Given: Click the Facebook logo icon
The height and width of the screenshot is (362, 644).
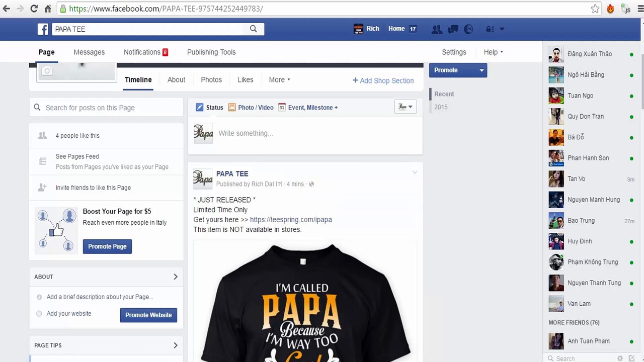Looking at the screenshot, I should pyautogui.click(x=43, y=29).
